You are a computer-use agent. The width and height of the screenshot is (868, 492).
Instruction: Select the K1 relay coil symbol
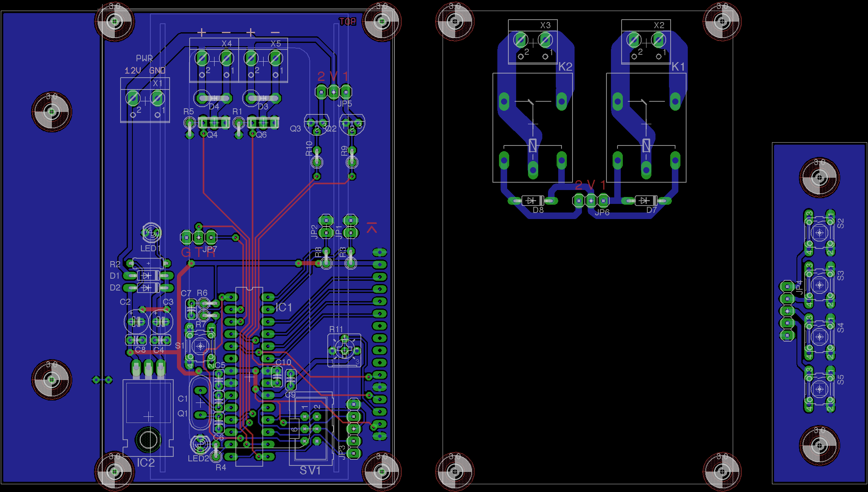point(646,145)
